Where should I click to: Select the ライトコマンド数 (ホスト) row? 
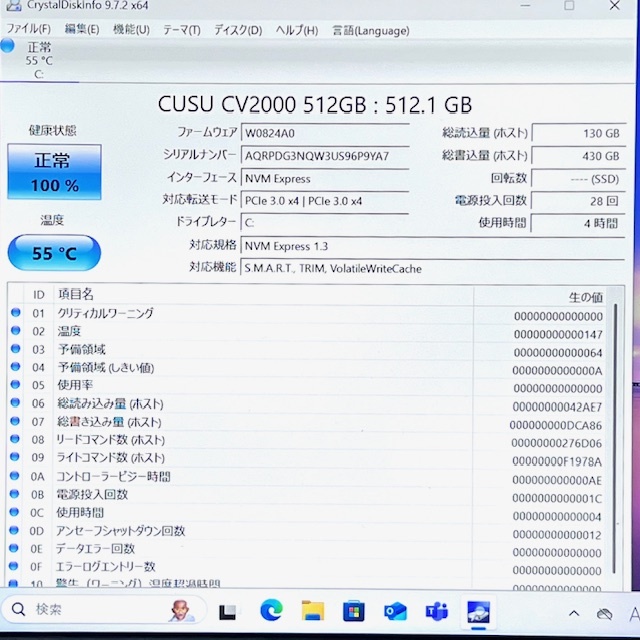tap(307, 458)
